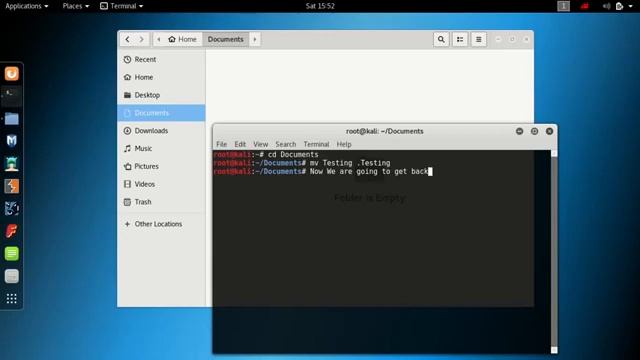Click the terminal command input line

[x=382, y=171]
